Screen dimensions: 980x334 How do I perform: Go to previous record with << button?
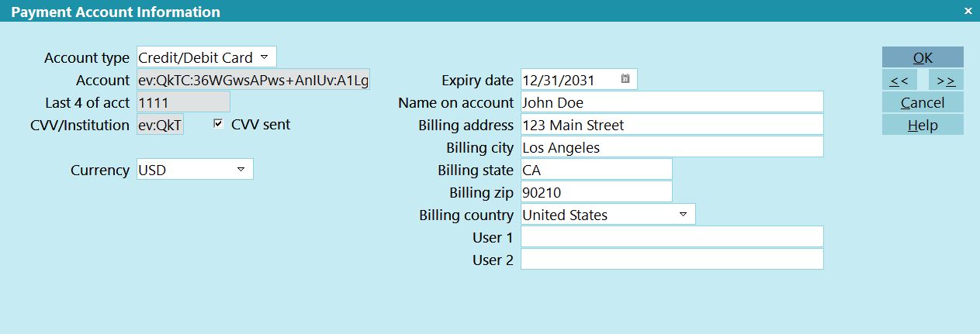point(899,80)
